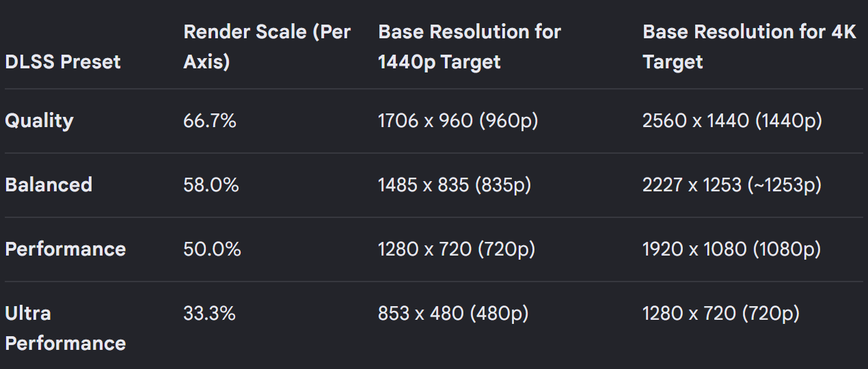Select the Base Resolution for 1440p Target header
The height and width of the screenshot is (369, 868).
point(470,47)
